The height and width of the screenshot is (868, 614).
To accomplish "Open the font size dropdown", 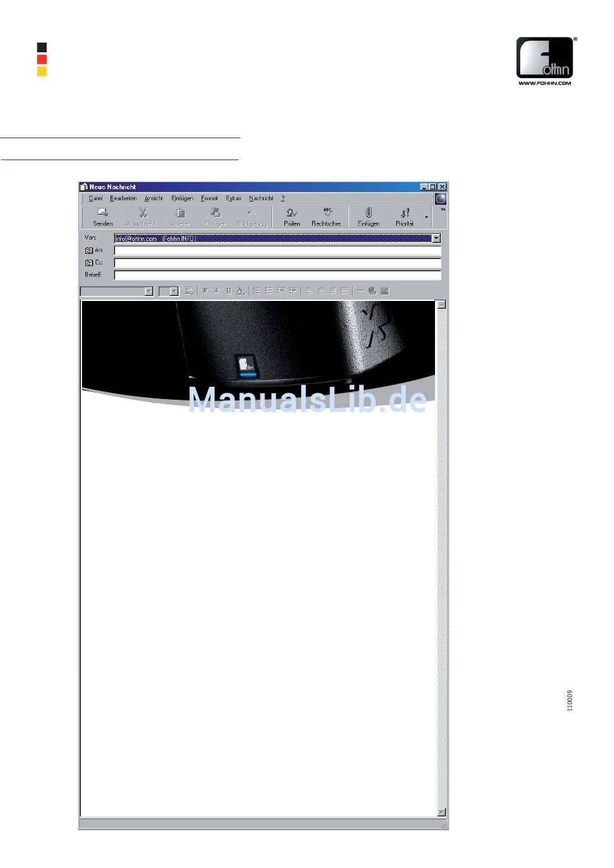I will tap(174, 291).
